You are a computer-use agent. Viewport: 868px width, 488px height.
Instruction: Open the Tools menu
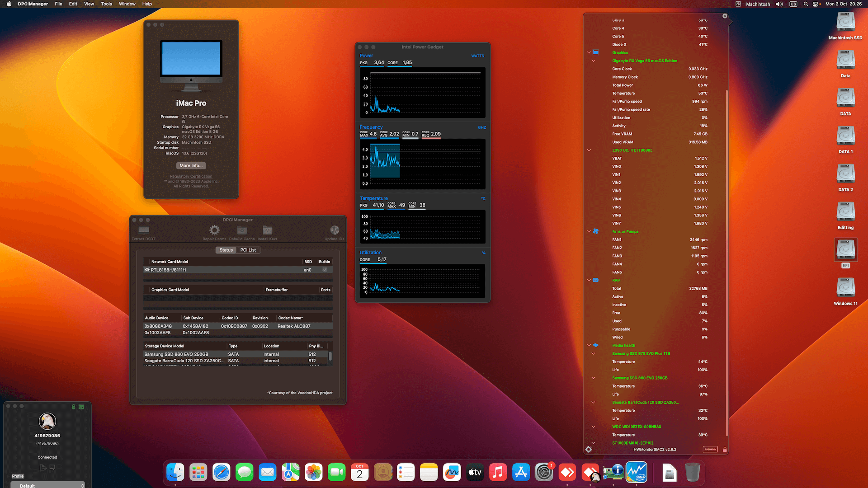(x=106, y=4)
